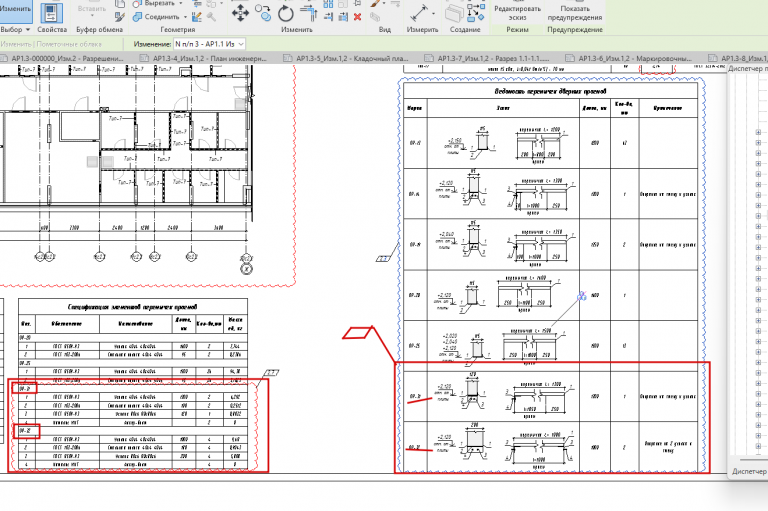
Task: Activate the Trim/Extend to corner tool
Action: click(308, 13)
